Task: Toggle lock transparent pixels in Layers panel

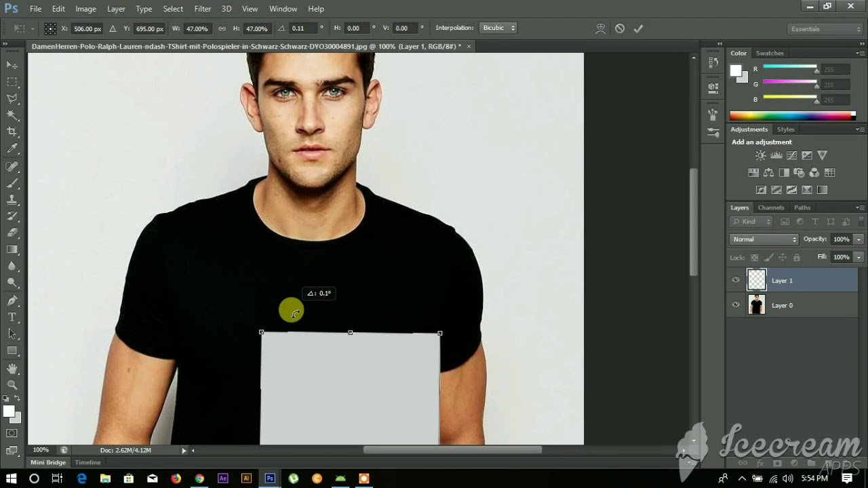Action: tap(754, 258)
